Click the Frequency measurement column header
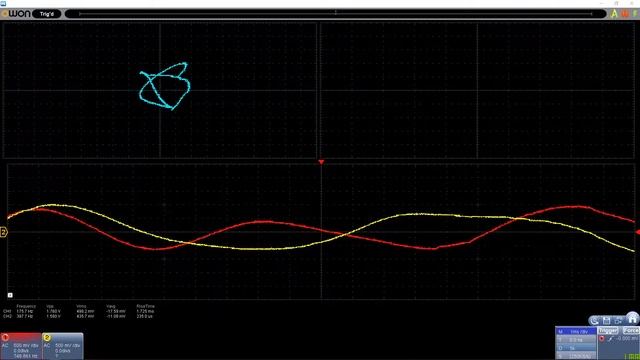 26,306
